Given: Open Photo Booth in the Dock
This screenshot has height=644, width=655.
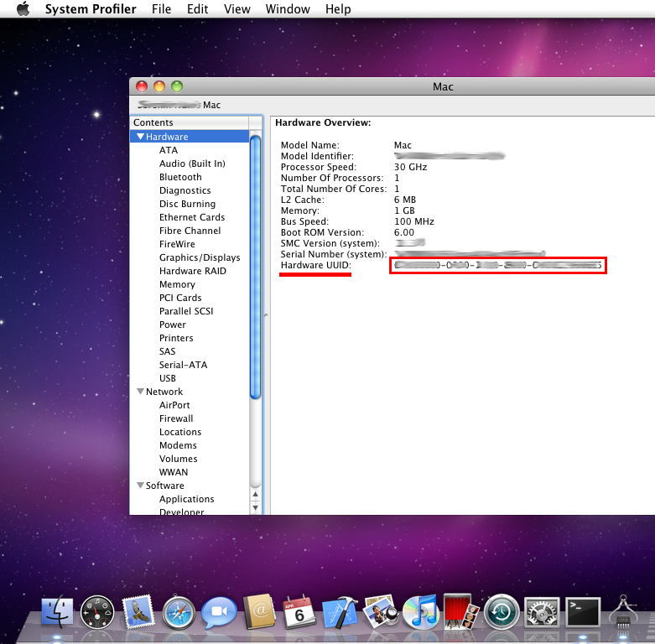Looking at the screenshot, I should tap(460, 612).
